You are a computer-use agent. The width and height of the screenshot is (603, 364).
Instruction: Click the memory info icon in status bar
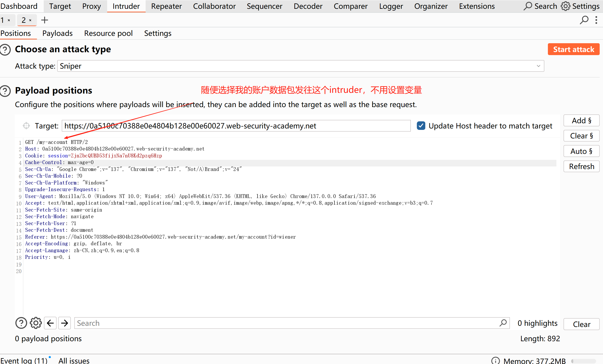495,361
